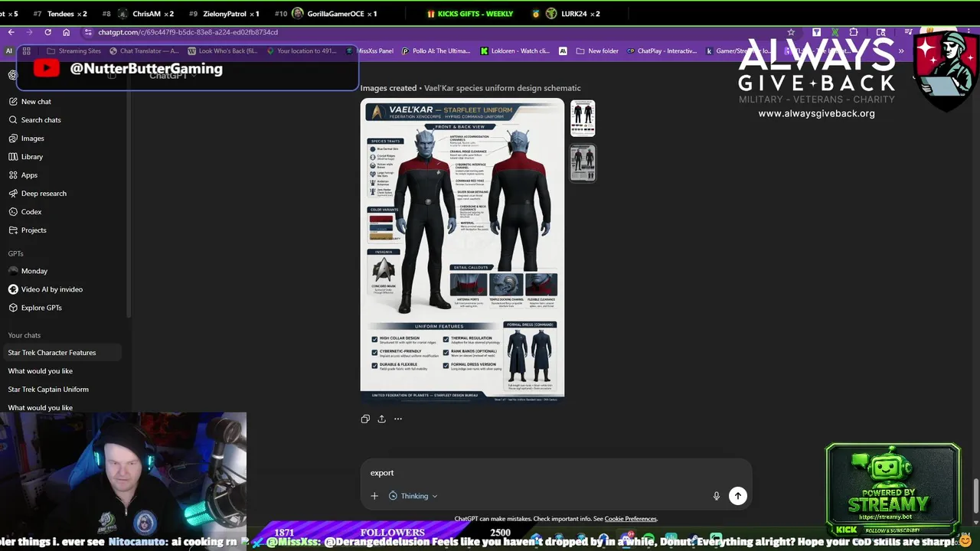Open Lokloren bookmark

(515, 51)
